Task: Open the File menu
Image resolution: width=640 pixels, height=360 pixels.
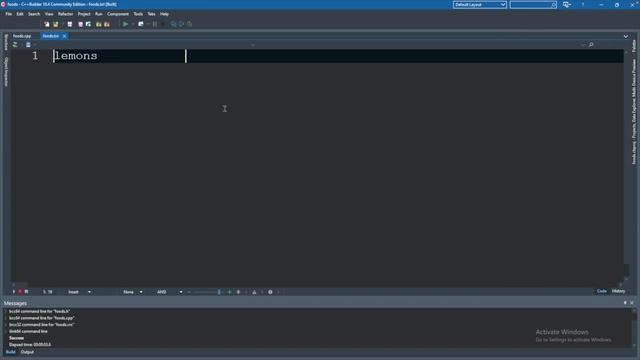Action: [9, 14]
